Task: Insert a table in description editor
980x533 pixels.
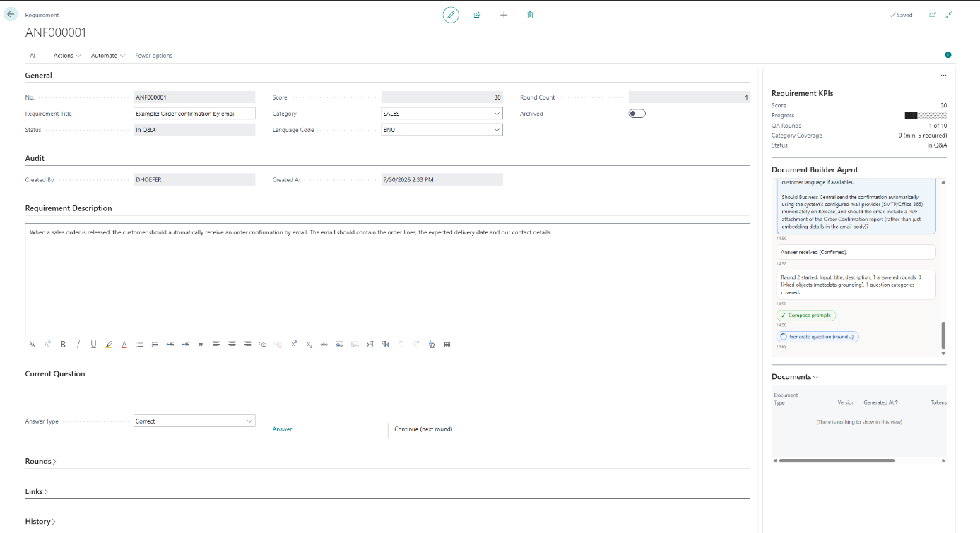Action: pyautogui.click(x=447, y=345)
